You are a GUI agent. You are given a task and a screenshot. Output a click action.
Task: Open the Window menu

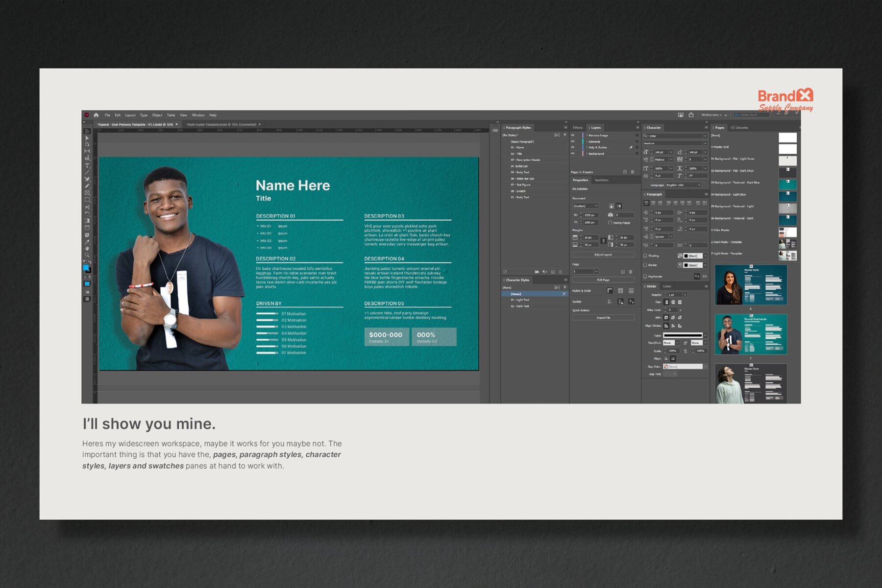click(x=198, y=115)
